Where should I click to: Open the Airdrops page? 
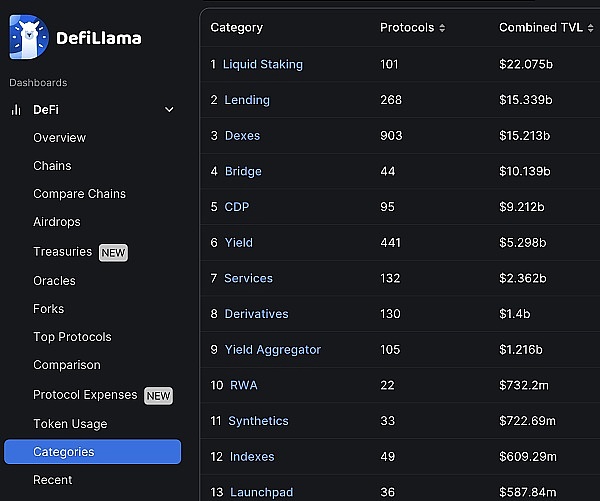pos(56,222)
